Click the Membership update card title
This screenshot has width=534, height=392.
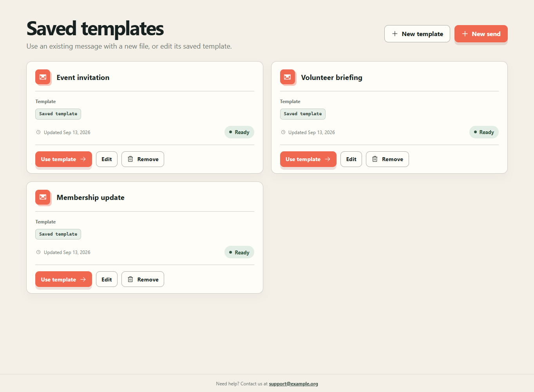coord(91,198)
